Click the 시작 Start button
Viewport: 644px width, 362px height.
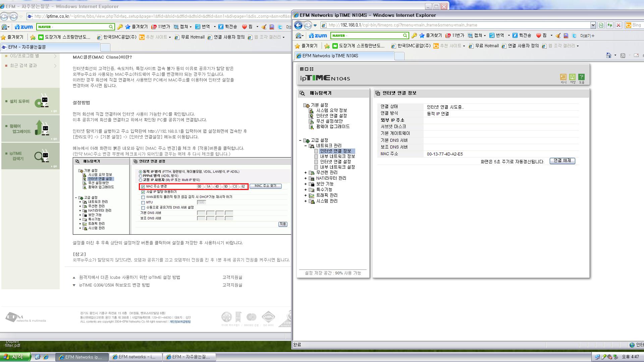[15, 357]
